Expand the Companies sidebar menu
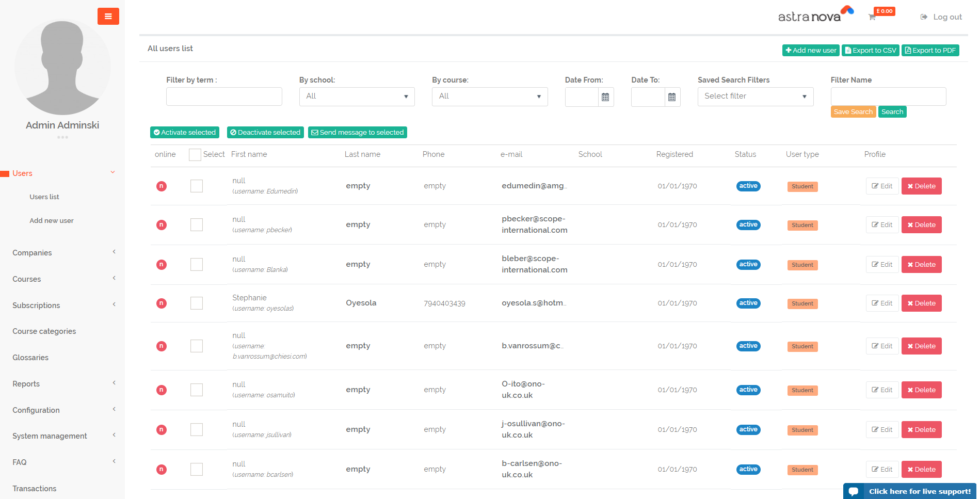Viewport: 980px width, 499px height. tap(62, 253)
